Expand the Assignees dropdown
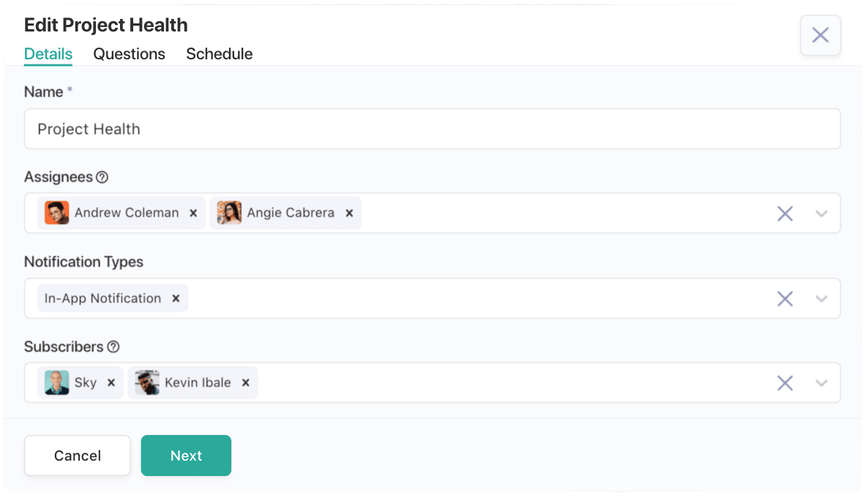The height and width of the screenshot is (498, 868). 820,213
